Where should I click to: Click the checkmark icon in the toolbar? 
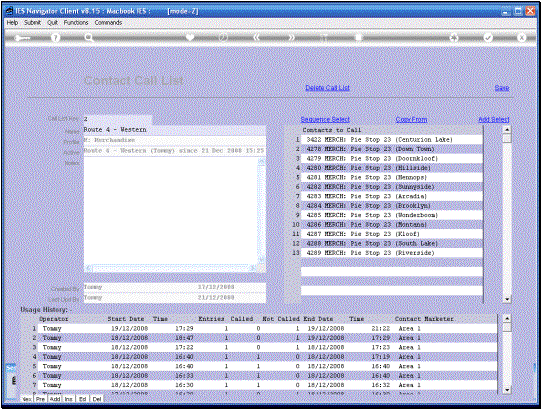pos(488,37)
